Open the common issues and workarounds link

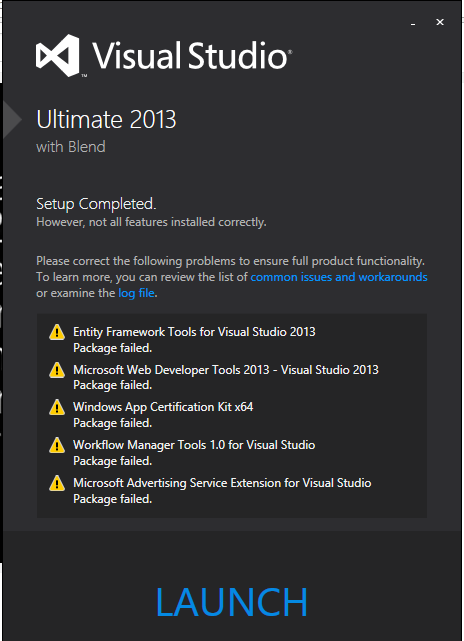click(x=339, y=277)
